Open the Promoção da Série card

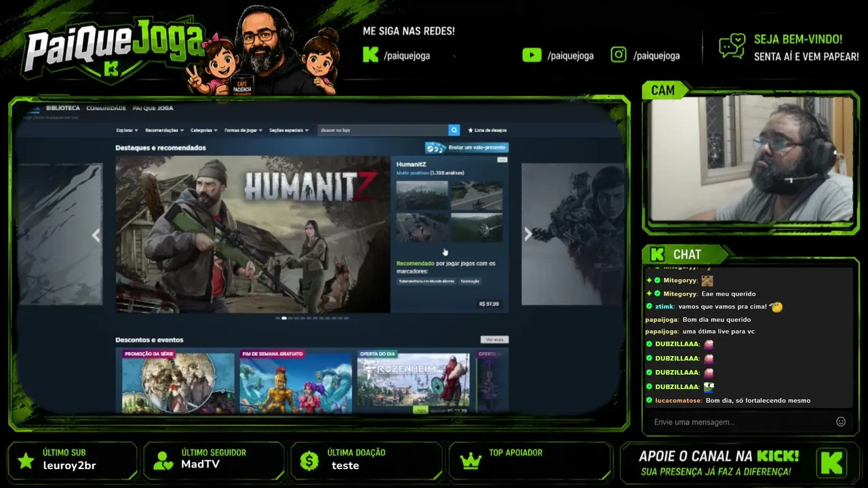click(x=178, y=382)
